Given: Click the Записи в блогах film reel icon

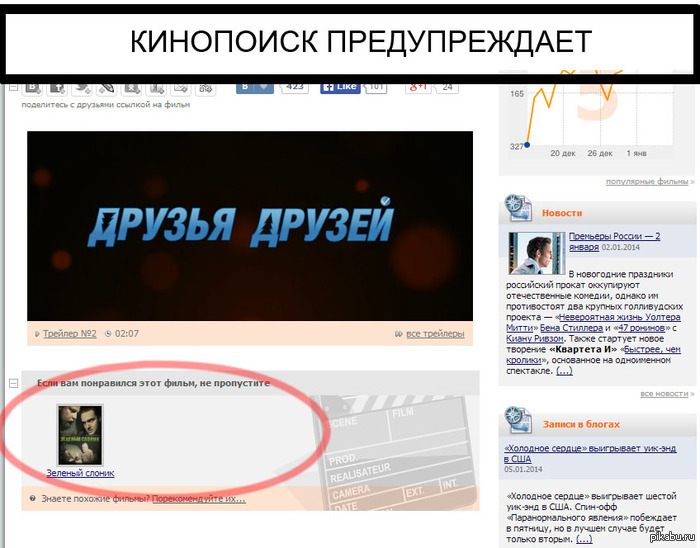Looking at the screenshot, I should coord(518,420).
